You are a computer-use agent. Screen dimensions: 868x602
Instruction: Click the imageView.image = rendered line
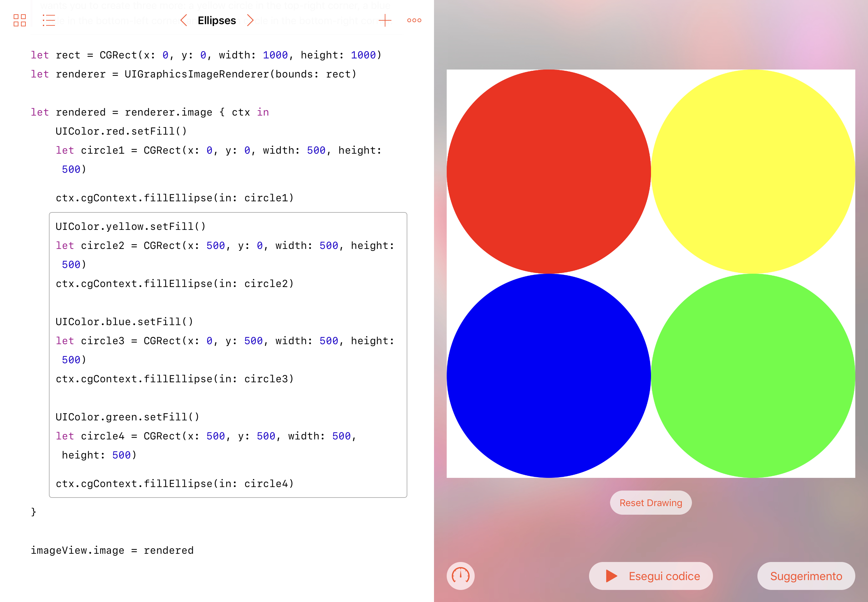tap(112, 550)
